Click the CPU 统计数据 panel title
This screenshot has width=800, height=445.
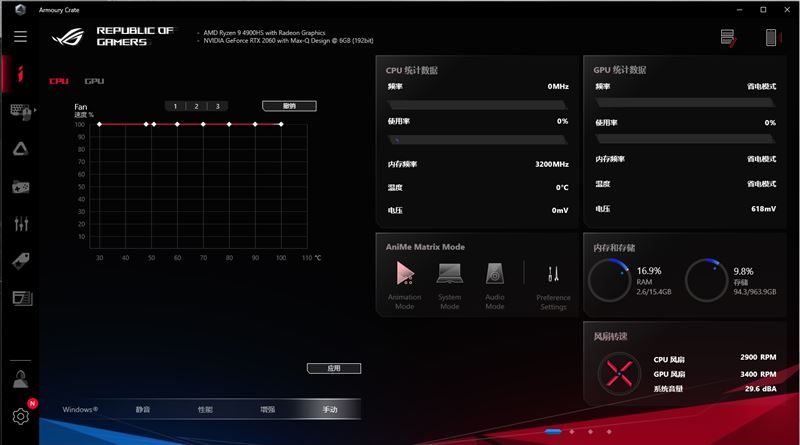tap(412, 70)
